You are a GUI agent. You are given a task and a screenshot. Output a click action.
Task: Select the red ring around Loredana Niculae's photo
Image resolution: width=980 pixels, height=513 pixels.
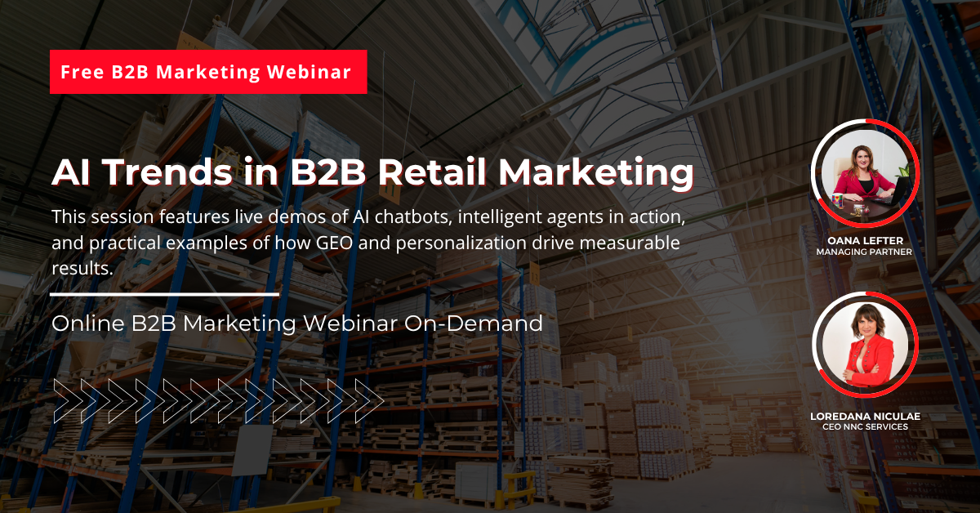[916, 345]
